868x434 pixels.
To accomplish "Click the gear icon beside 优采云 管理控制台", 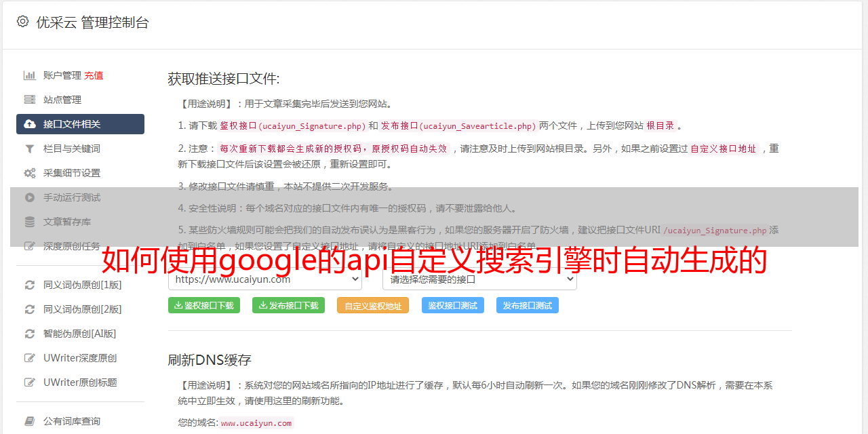I will click(22, 22).
